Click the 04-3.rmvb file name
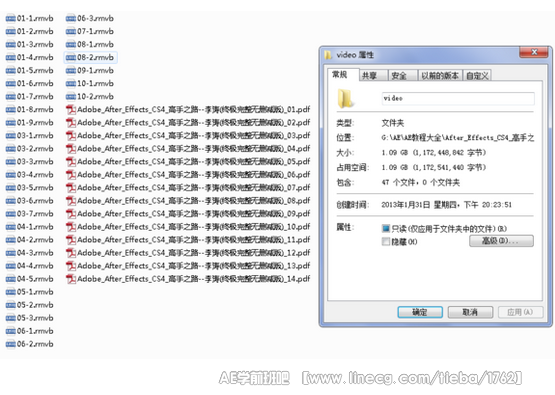 point(35,253)
